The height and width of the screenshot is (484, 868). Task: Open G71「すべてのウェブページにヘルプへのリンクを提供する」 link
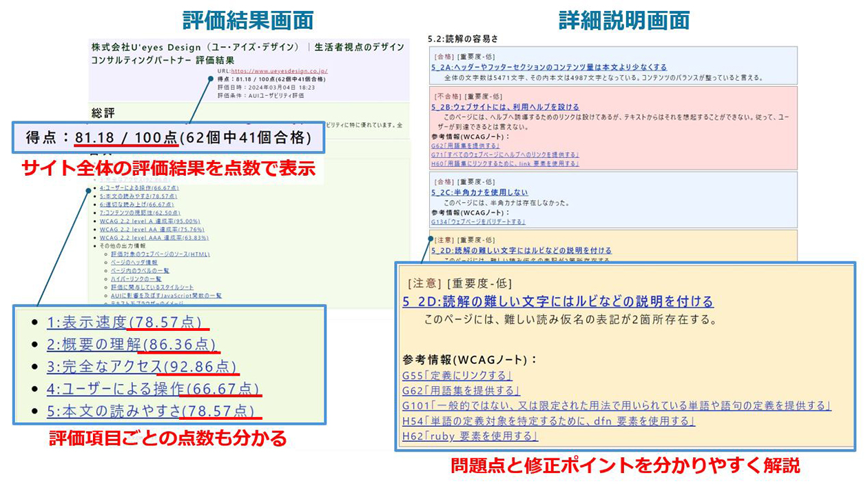(x=505, y=155)
